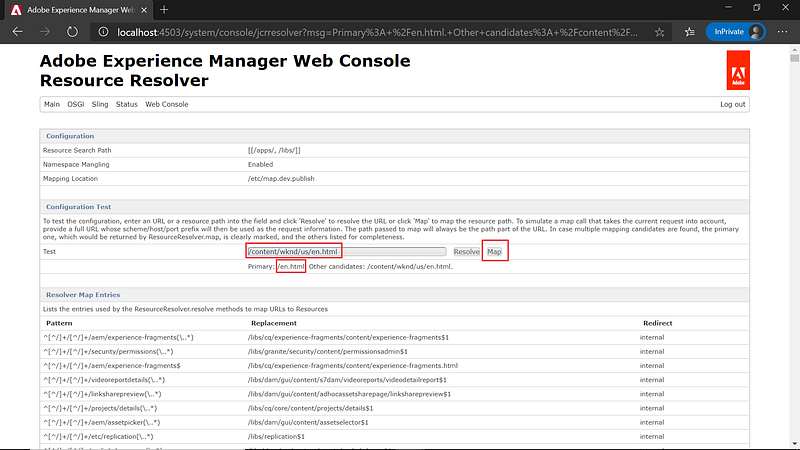The width and height of the screenshot is (800, 450).
Task: Click the assetselector$1 replacement path
Action: [x=308, y=422]
